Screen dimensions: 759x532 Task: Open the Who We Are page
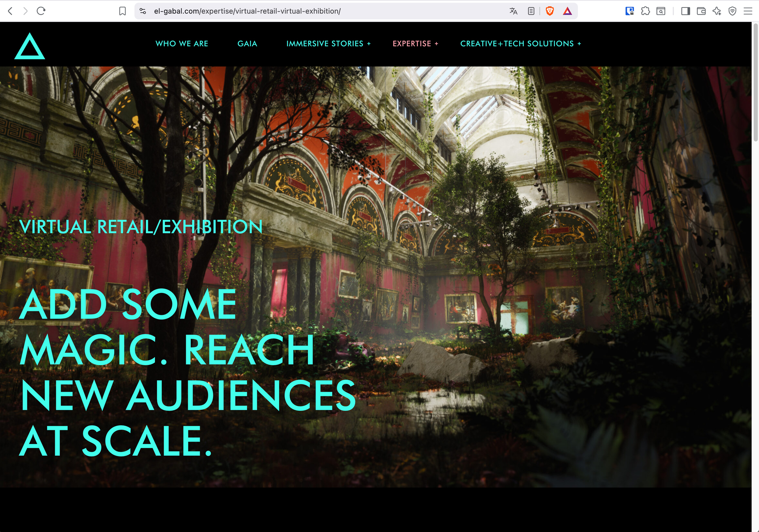click(x=182, y=43)
